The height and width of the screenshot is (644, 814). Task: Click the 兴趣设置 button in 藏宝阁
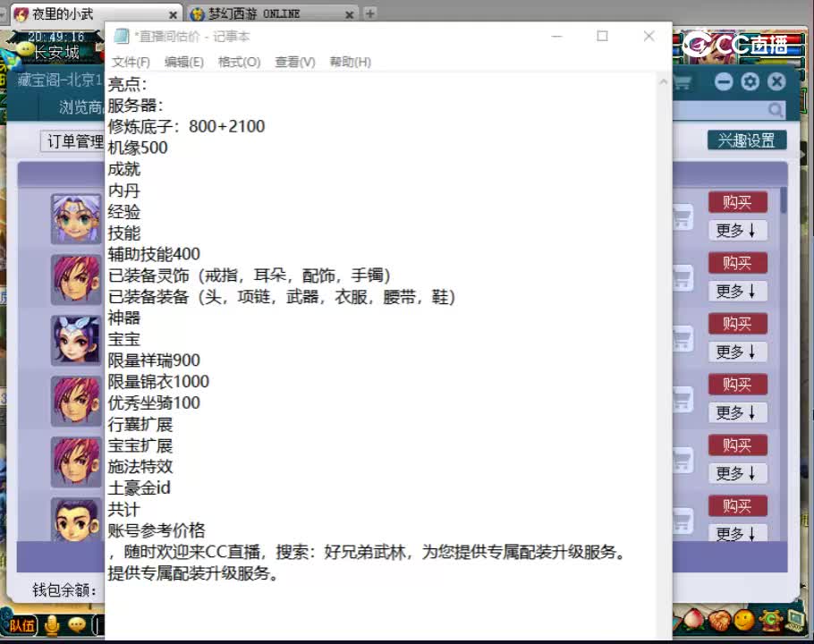(x=747, y=140)
